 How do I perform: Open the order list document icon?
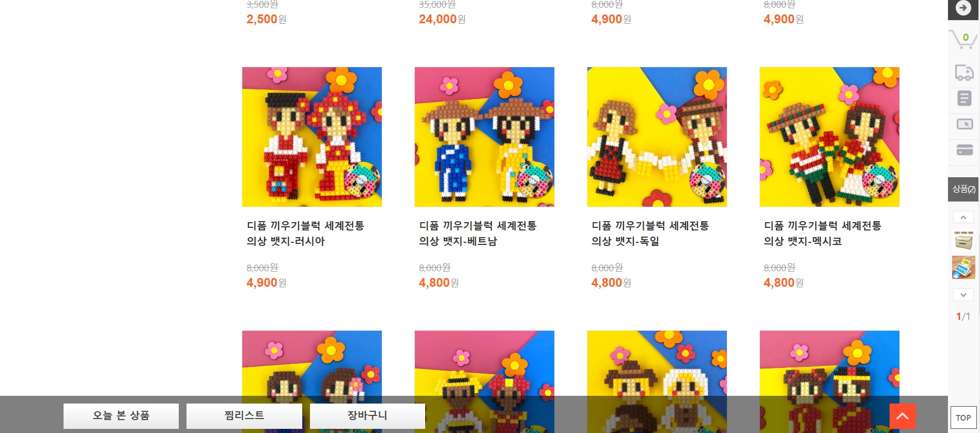click(964, 98)
